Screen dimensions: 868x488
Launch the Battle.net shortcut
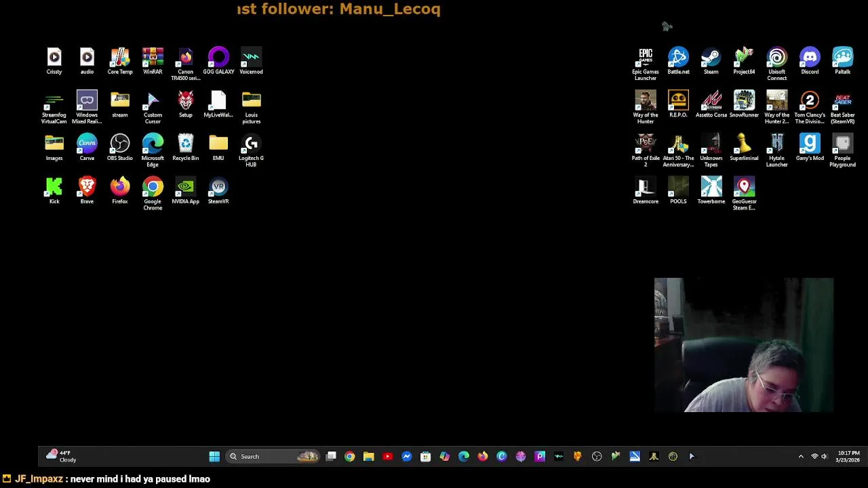[678, 61]
